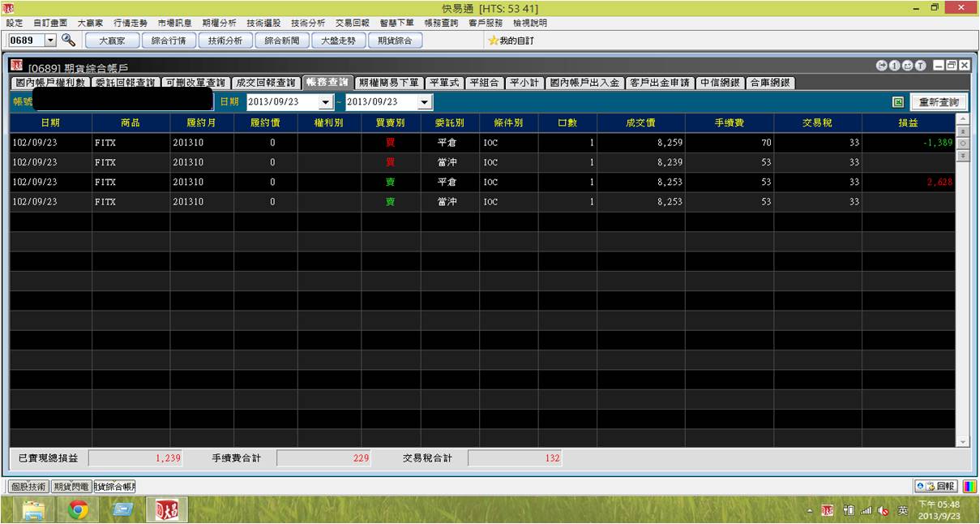Switch to the 委託回報查詢 tab
Viewport: 980px width, 524px height.
(x=126, y=83)
